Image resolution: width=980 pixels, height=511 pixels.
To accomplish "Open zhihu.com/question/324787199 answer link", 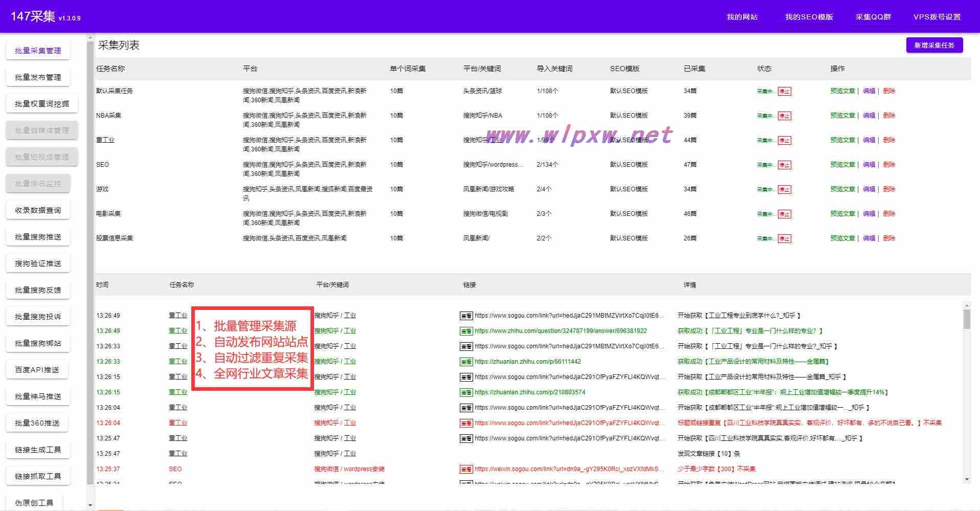I will click(x=561, y=331).
